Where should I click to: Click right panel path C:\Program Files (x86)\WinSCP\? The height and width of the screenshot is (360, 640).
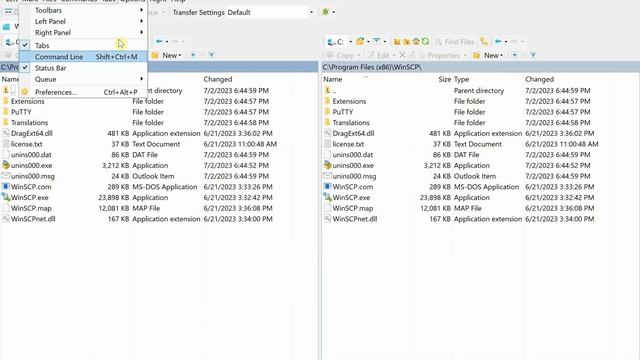(372, 67)
